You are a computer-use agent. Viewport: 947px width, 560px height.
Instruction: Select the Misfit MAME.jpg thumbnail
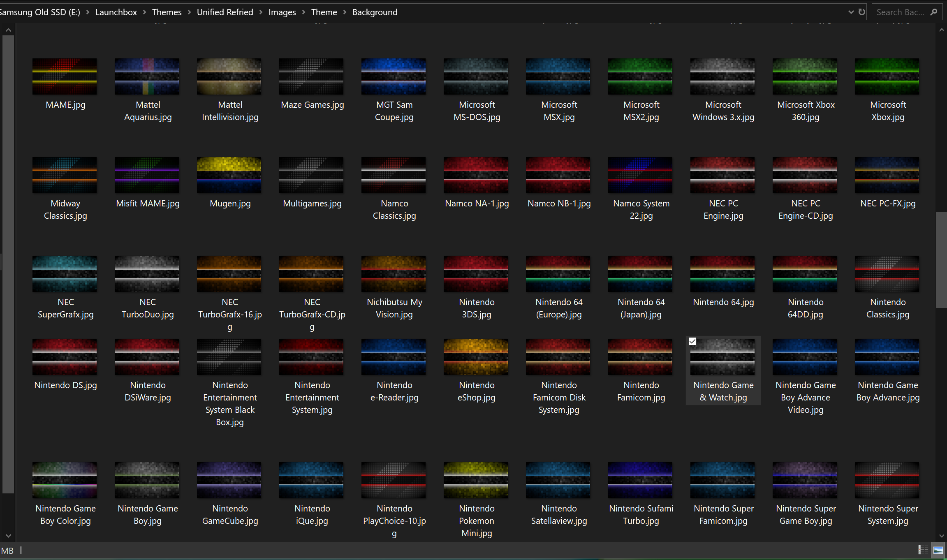147,175
